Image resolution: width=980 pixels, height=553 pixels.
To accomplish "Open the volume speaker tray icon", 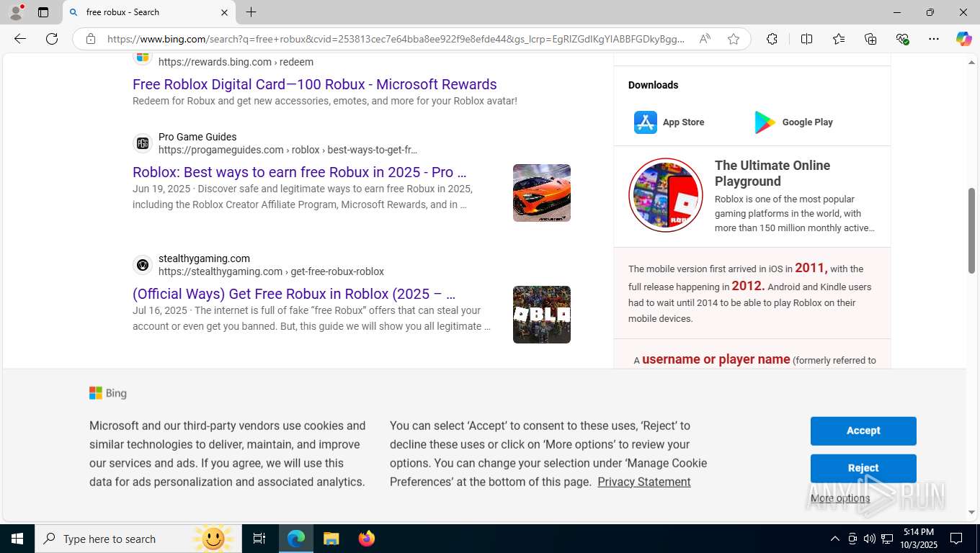I will 870,539.
